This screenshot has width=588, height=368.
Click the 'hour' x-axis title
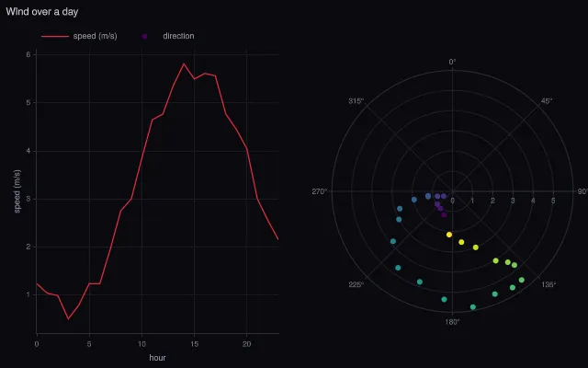(x=157, y=358)
